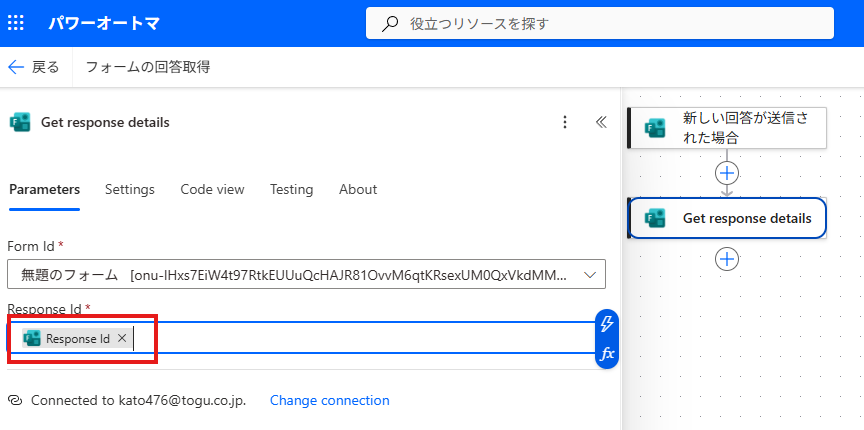Click the back arrow icon
864x430 pixels.
(16, 67)
